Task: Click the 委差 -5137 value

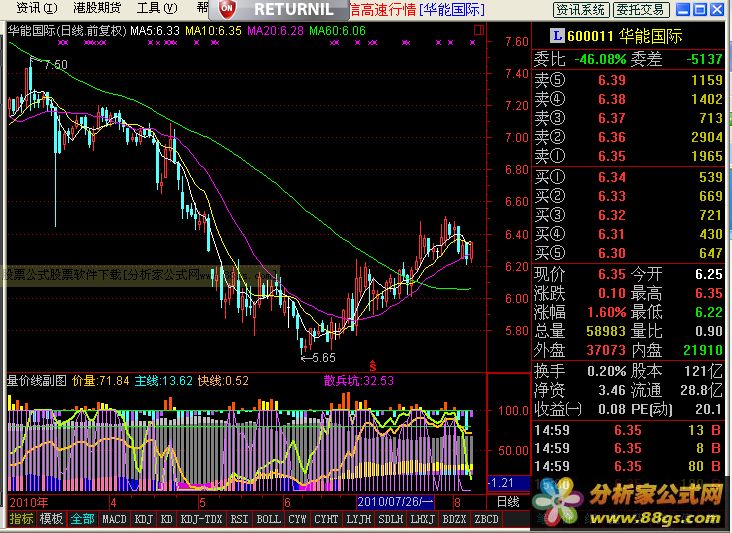Action: pos(704,59)
